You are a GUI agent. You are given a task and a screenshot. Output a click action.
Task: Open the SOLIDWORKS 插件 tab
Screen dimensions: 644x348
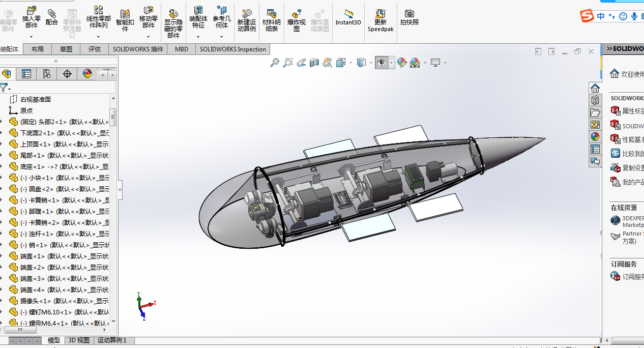[x=138, y=49]
